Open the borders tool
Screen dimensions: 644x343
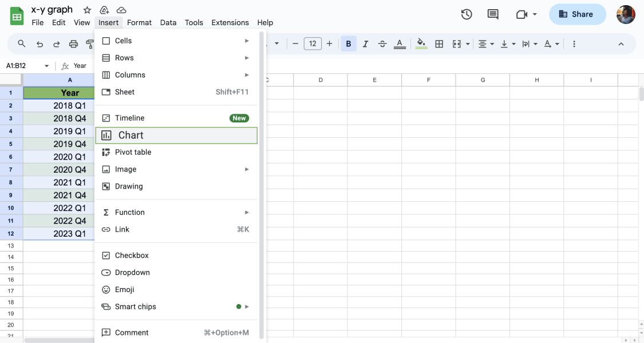tap(439, 43)
